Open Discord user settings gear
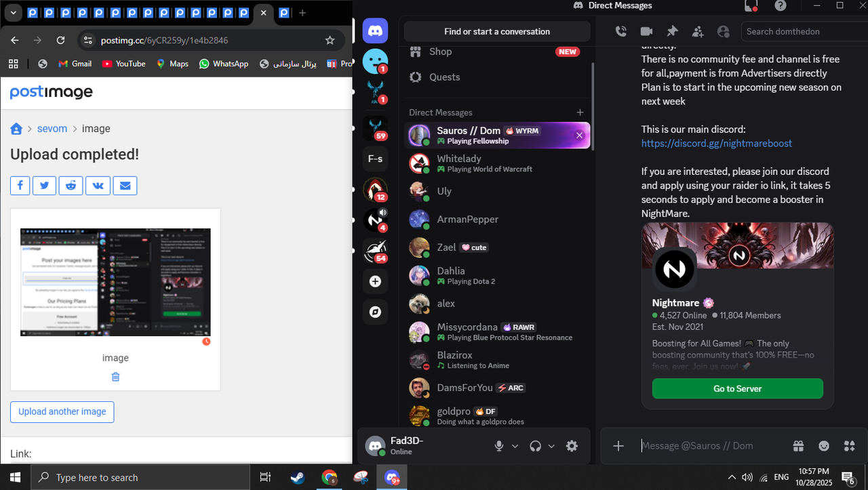The image size is (868, 490). [572, 446]
